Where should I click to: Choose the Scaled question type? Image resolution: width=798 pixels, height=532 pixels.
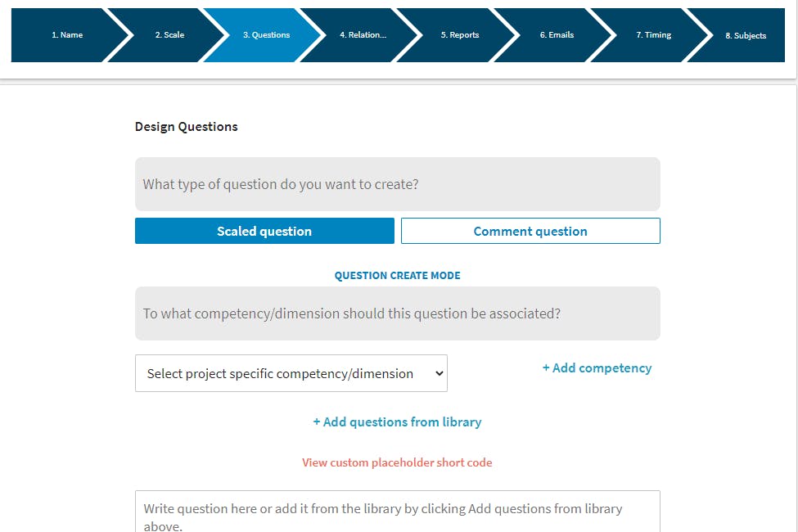(x=264, y=231)
